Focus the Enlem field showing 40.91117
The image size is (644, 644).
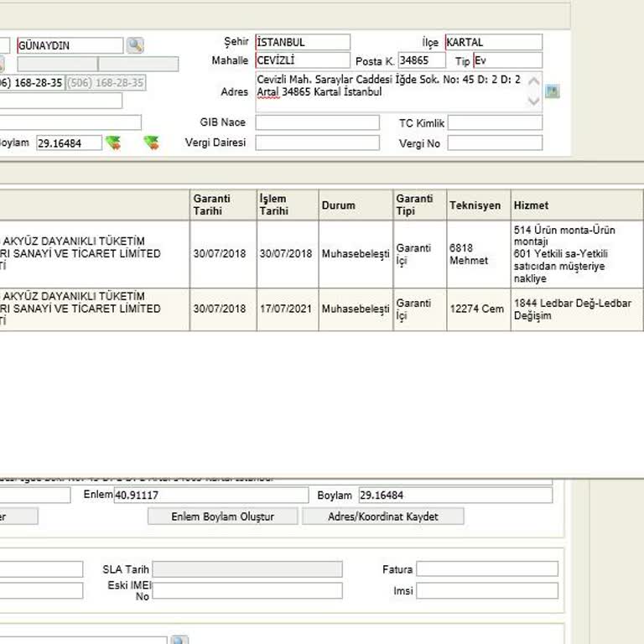click(x=210, y=496)
